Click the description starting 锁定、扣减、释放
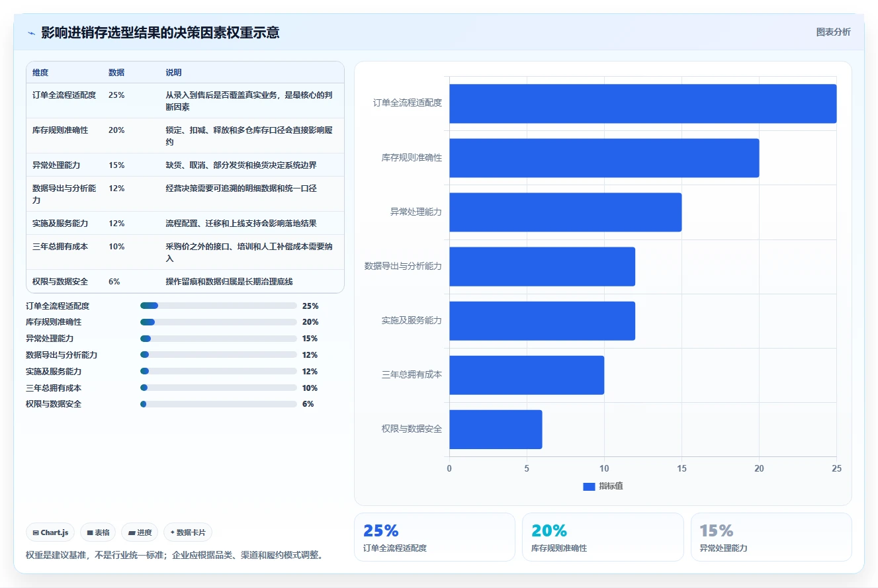The width and height of the screenshot is (878, 588). [248, 136]
